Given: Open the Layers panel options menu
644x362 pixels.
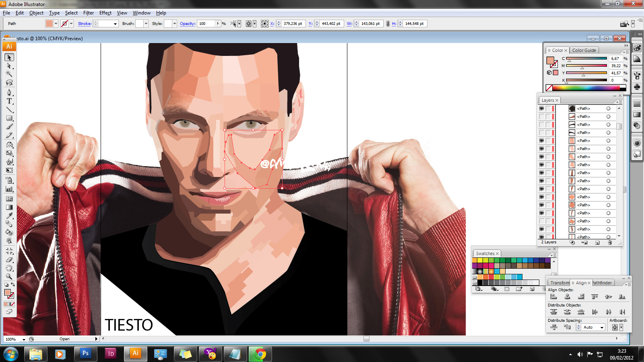Looking at the screenshot, I should pos(619,102).
